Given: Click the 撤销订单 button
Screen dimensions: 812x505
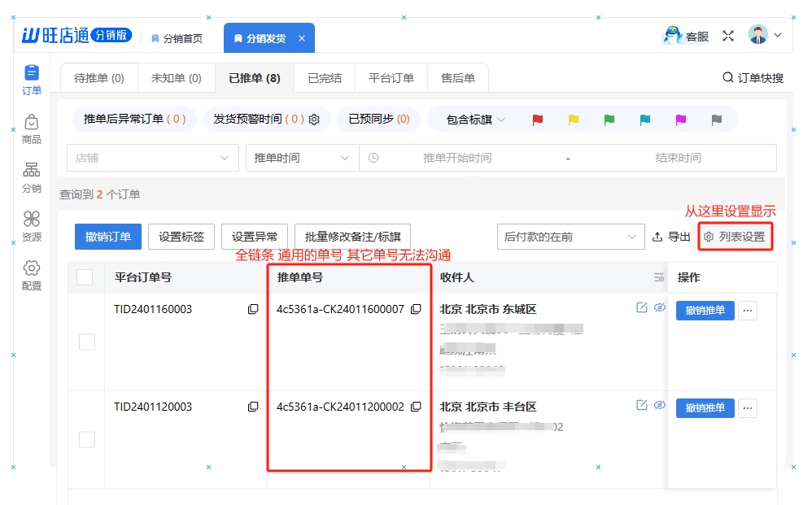Looking at the screenshot, I should pyautogui.click(x=108, y=237).
